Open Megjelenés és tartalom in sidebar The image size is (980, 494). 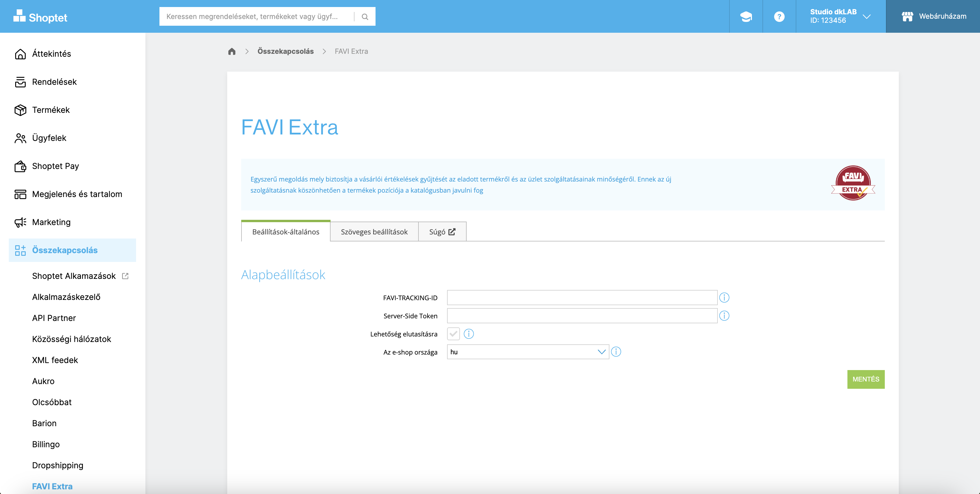(x=77, y=194)
